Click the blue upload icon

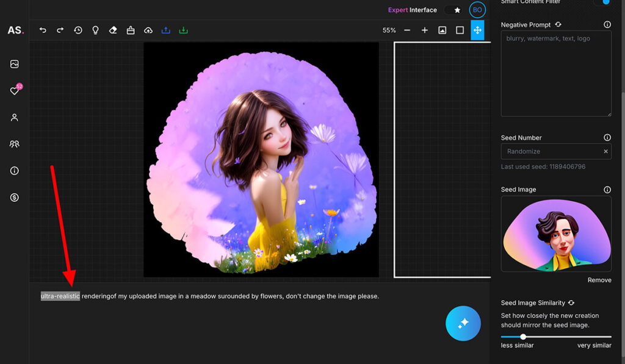point(166,30)
